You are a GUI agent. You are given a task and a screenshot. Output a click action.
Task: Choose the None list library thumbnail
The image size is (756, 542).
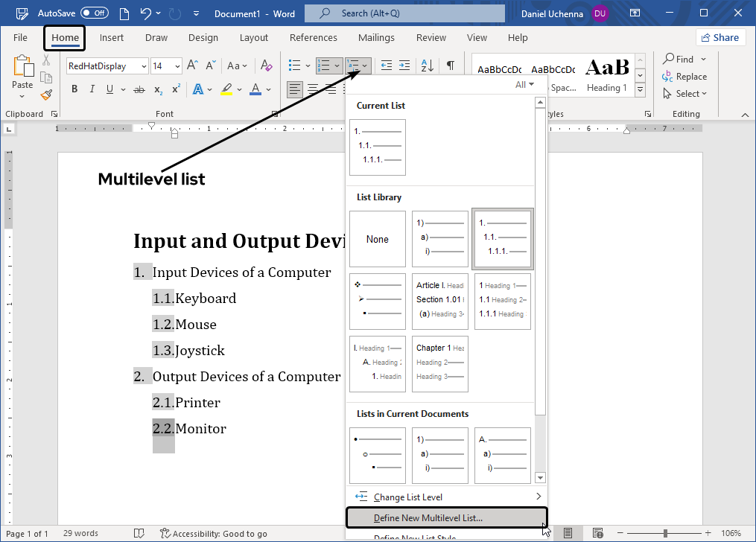point(378,239)
